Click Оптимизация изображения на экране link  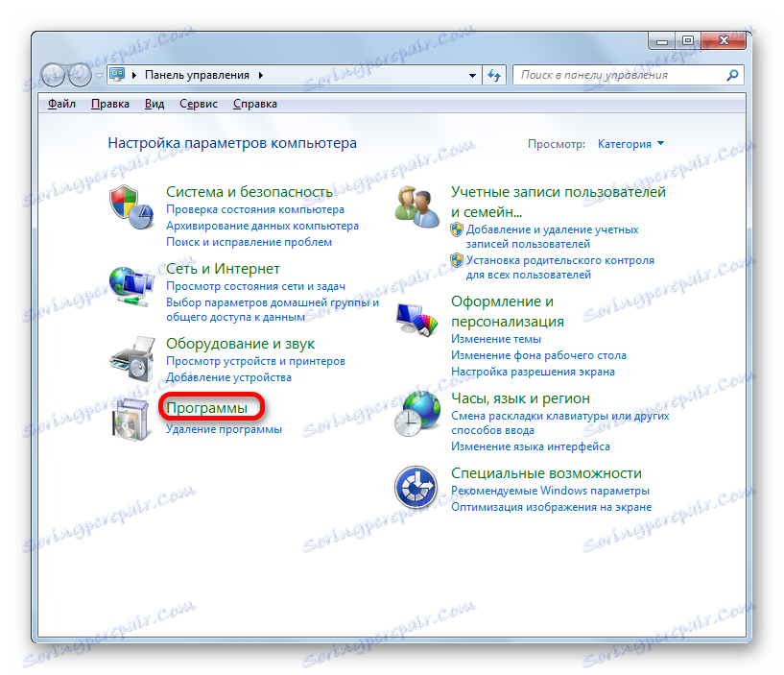pos(552,507)
